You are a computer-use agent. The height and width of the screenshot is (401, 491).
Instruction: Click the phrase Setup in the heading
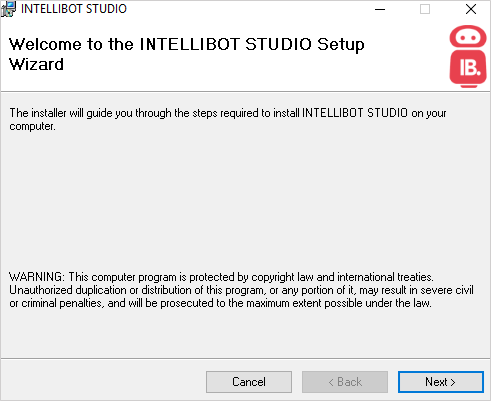[x=341, y=45]
